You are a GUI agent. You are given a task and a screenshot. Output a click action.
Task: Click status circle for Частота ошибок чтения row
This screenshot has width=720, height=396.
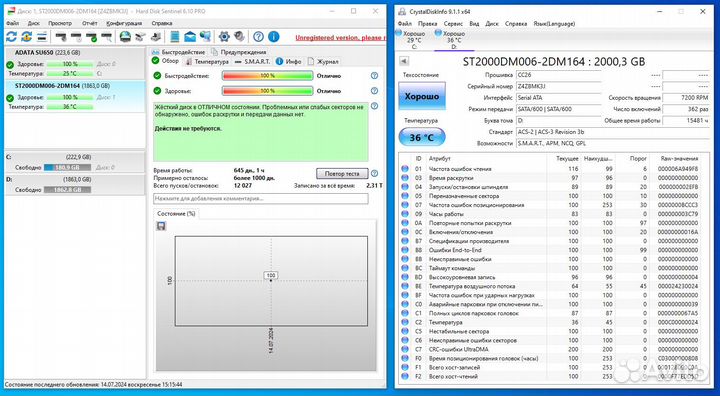click(405, 169)
